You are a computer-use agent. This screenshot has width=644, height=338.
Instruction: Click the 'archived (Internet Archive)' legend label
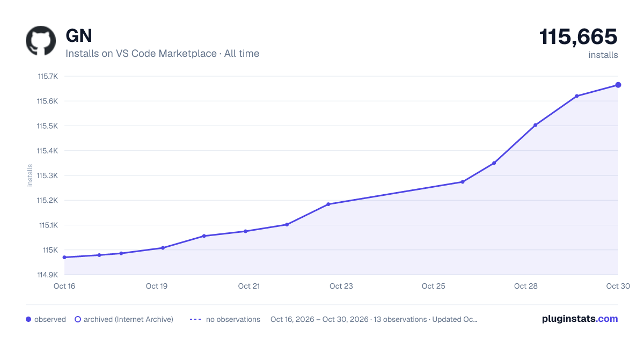tap(128, 319)
